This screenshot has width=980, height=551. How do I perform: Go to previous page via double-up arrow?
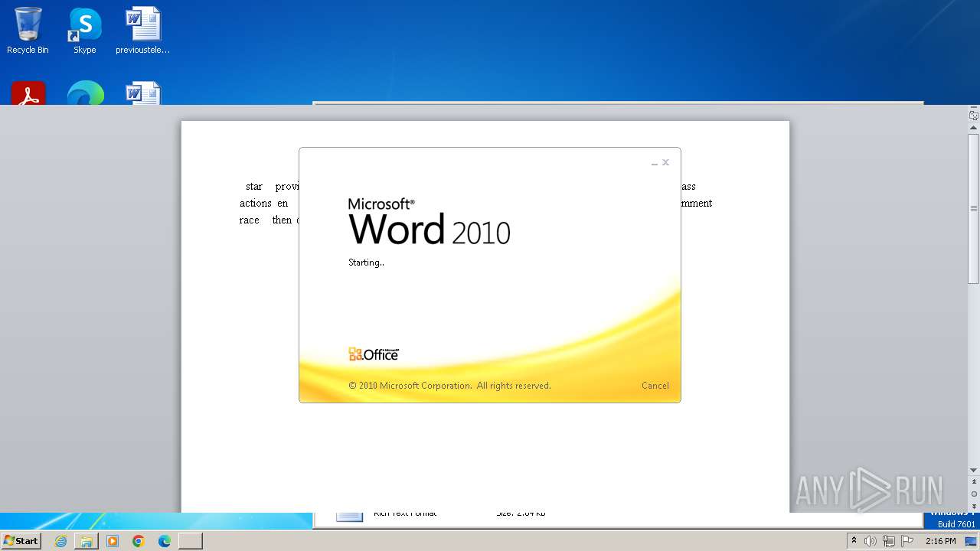point(974,482)
